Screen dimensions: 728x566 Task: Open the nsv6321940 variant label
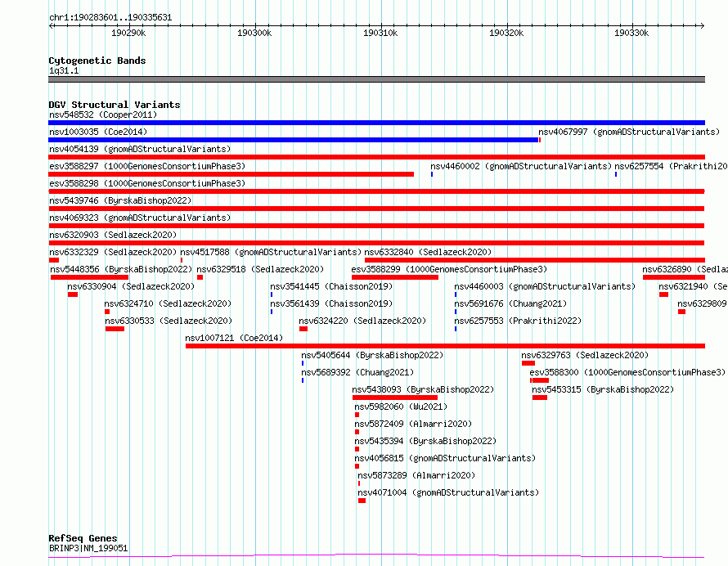[693, 286]
